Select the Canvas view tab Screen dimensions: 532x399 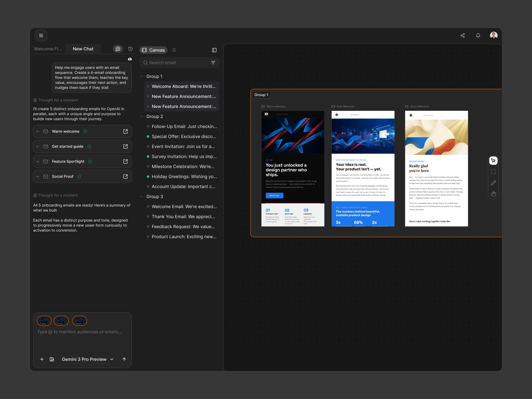[x=153, y=50]
